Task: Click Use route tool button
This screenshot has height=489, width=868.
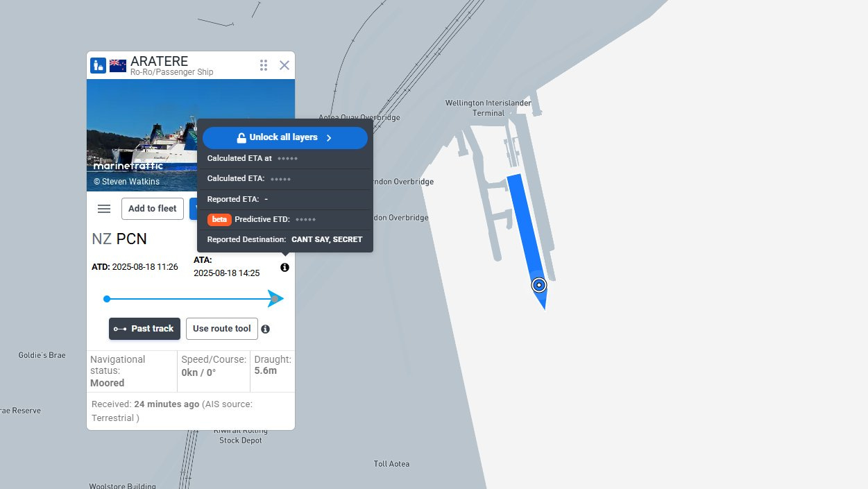Action: [x=222, y=329]
